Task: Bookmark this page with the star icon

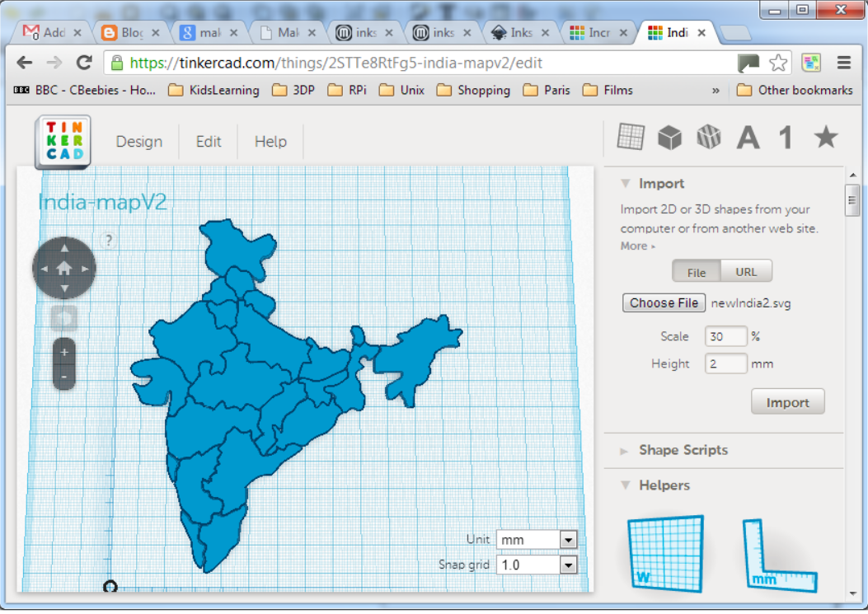Action: point(778,63)
